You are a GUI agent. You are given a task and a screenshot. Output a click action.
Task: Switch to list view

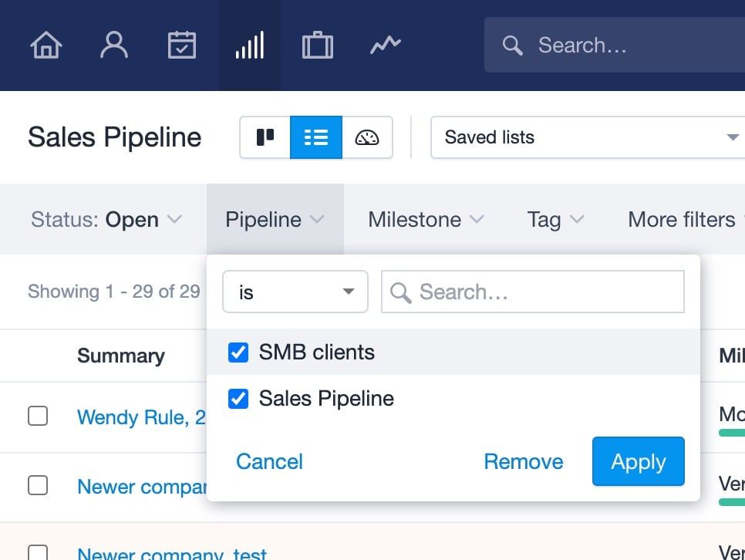pos(316,137)
